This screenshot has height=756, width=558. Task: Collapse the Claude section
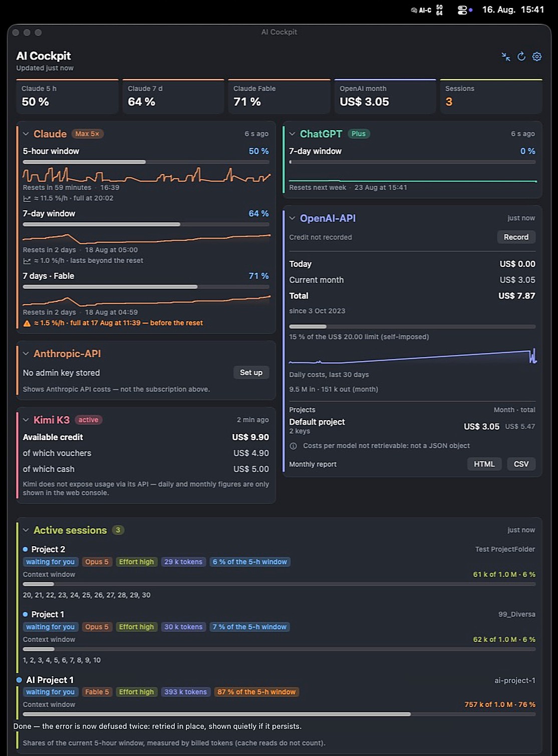pyautogui.click(x=26, y=134)
